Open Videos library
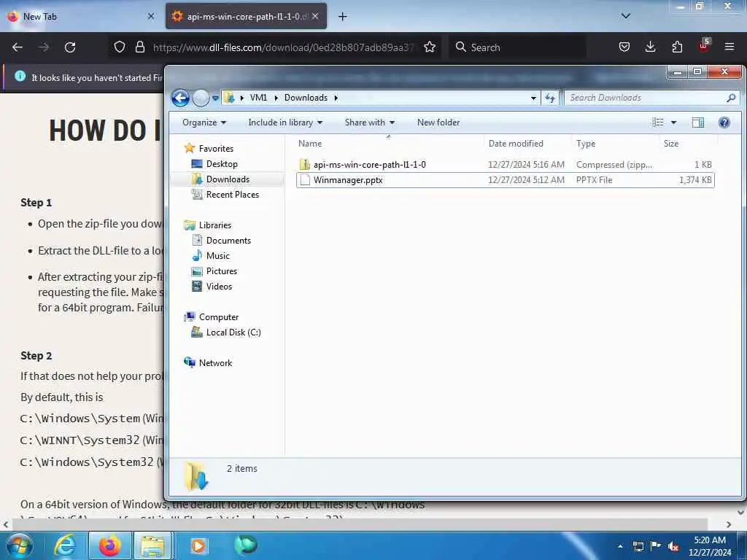The width and height of the screenshot is (747, 560). click(x=219, y=286)
